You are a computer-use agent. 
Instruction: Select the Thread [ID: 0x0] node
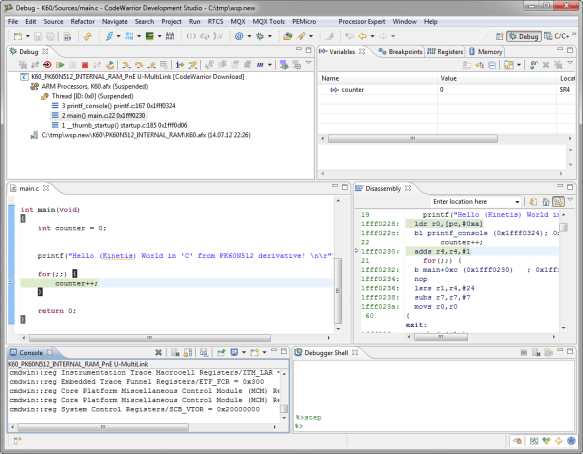tap(87, 96)
